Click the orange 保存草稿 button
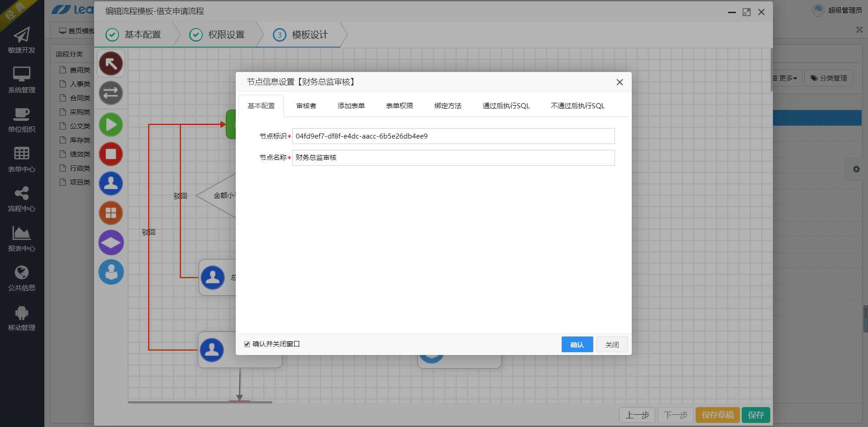 pos(717,415)
